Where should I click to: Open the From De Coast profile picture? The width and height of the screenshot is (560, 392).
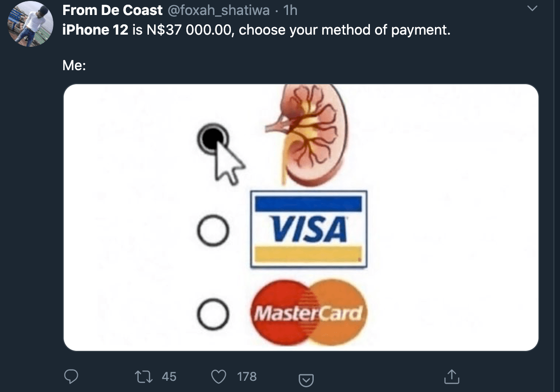click(30, 23)
